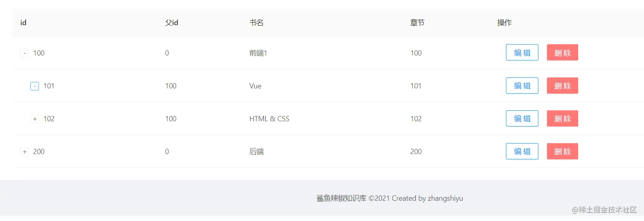Select the book name Vue
Screen dimensions: 644x221
[x=255, y=86]
